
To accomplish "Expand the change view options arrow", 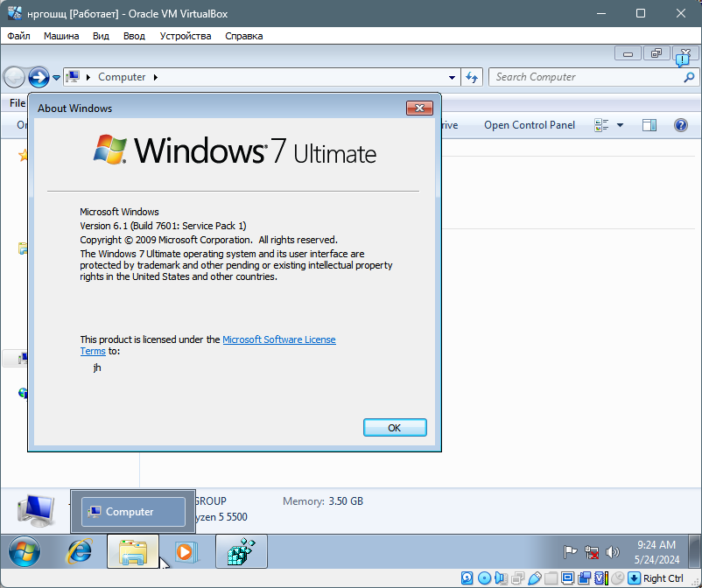I will point(620,125).
